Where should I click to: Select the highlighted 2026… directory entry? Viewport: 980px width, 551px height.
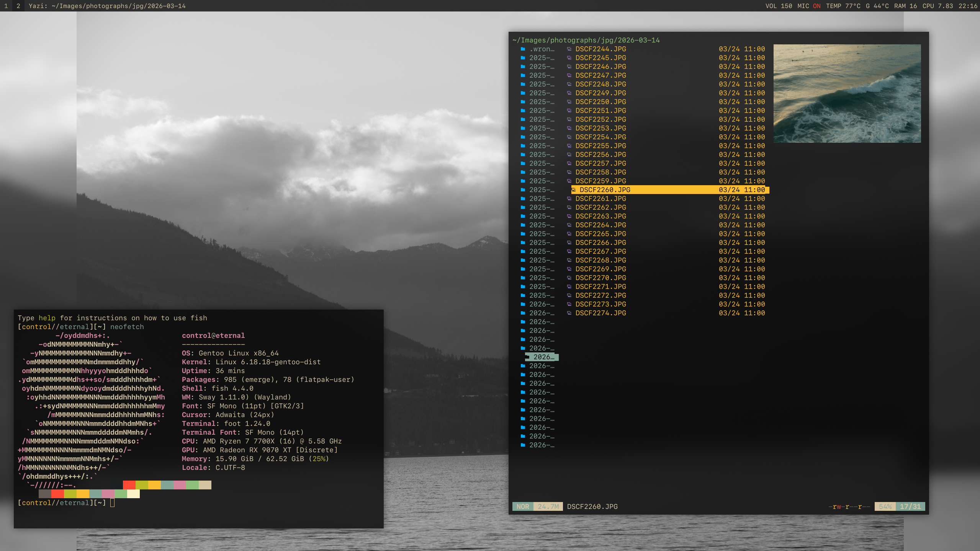point(543,357)
